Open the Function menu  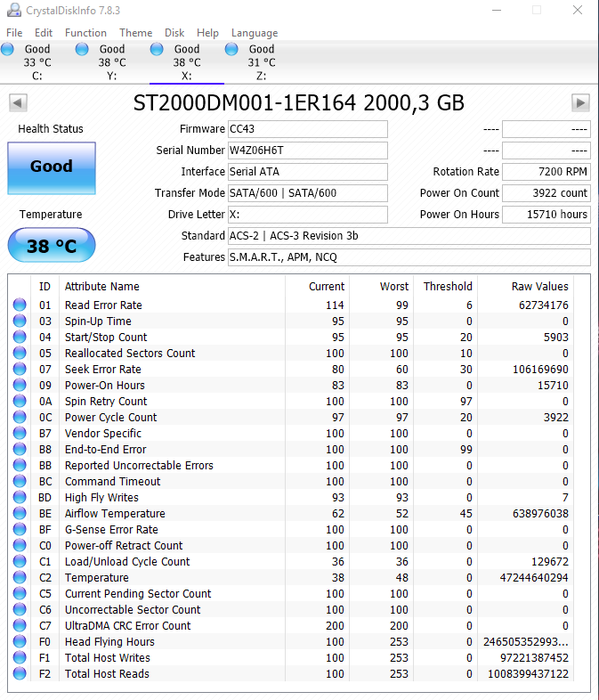(85, 33)
